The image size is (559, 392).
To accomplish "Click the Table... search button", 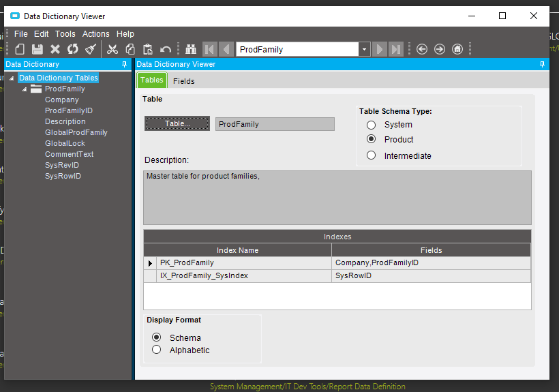I will [x=177, y=123].
